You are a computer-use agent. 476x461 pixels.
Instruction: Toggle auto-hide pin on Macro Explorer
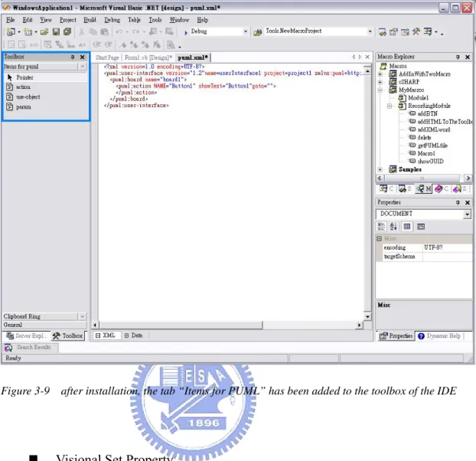click(x=458, y=57)
